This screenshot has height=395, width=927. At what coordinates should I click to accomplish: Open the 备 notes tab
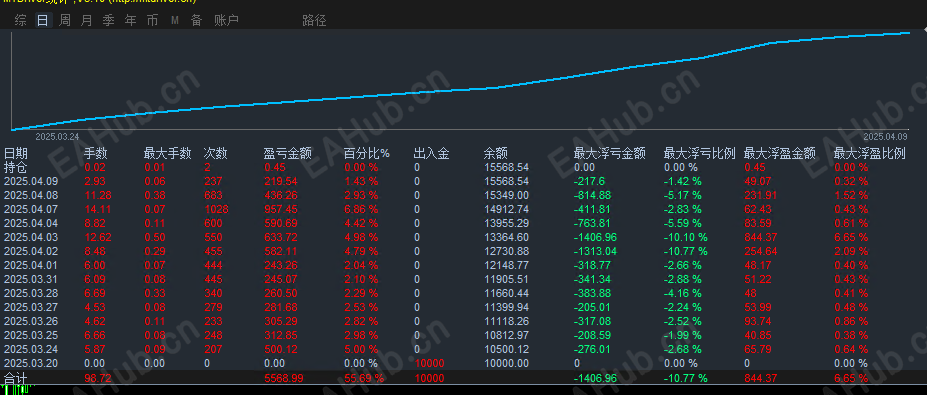pyautogui.click(x=197, y=21)
